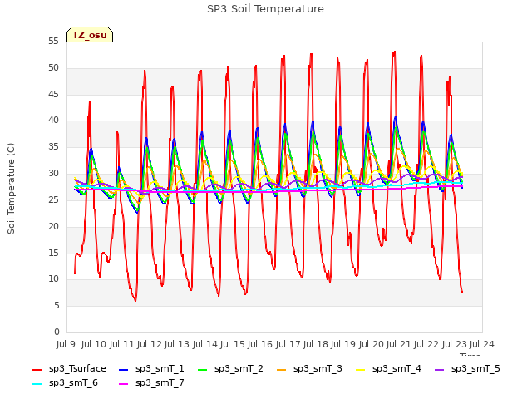Click the Jul 10 x-axis tick label
This screenshot has width=532, height=399.
click(94, 345)
